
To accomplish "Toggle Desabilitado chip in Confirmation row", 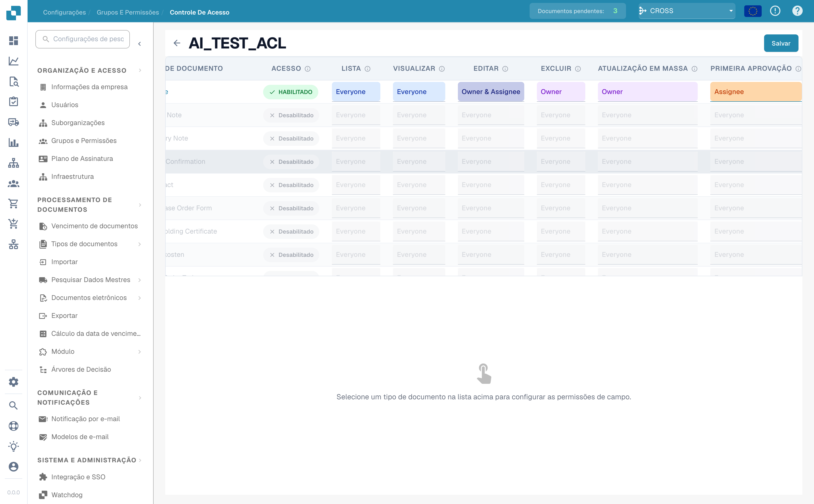I will pos(291,162).
